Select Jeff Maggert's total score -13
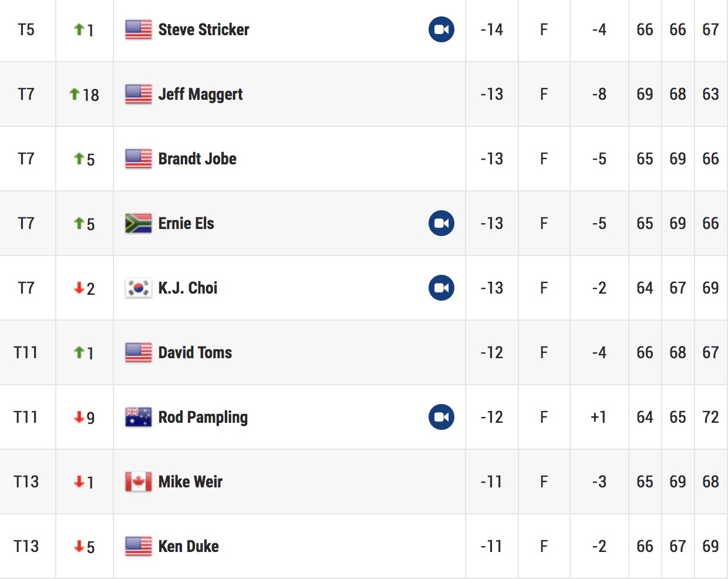 tap(492, 94)
